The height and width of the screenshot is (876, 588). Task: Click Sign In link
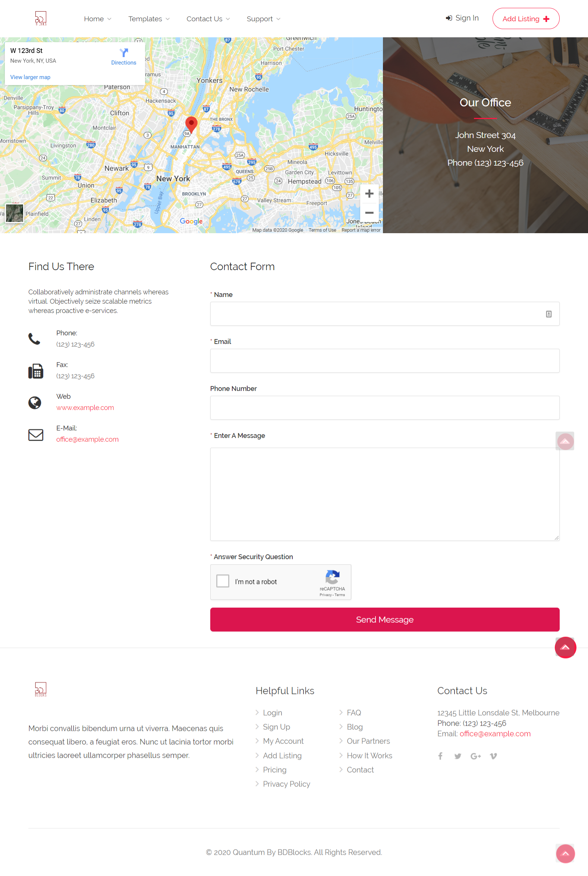(462, 18)
